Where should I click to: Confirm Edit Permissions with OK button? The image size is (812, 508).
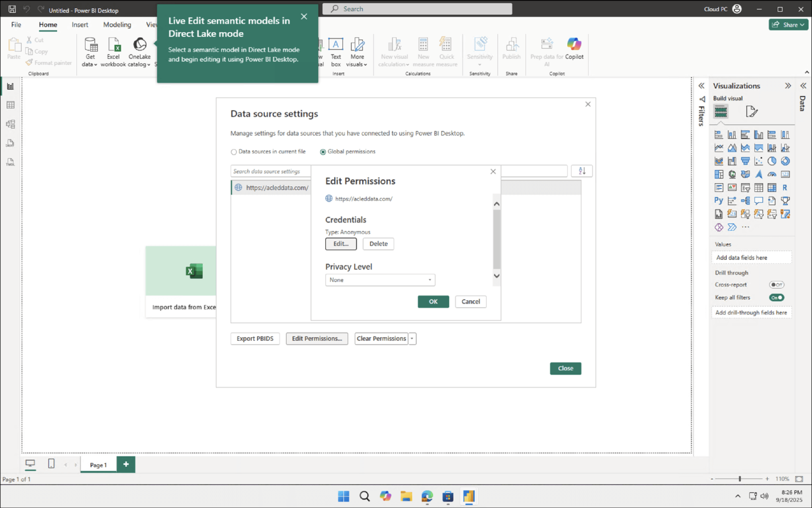pyautogui.click(x=433, y=301)
